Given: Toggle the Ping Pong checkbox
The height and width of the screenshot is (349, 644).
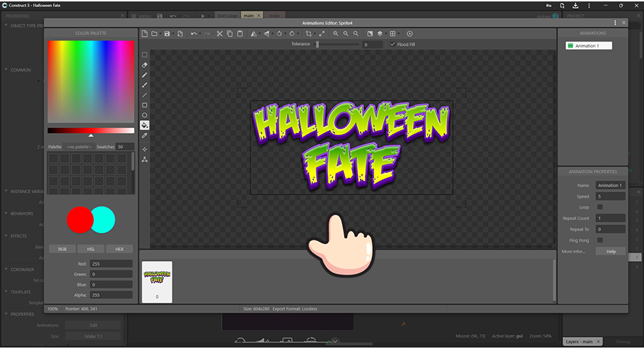Looking at the screenshot, I should click(600, 240).
